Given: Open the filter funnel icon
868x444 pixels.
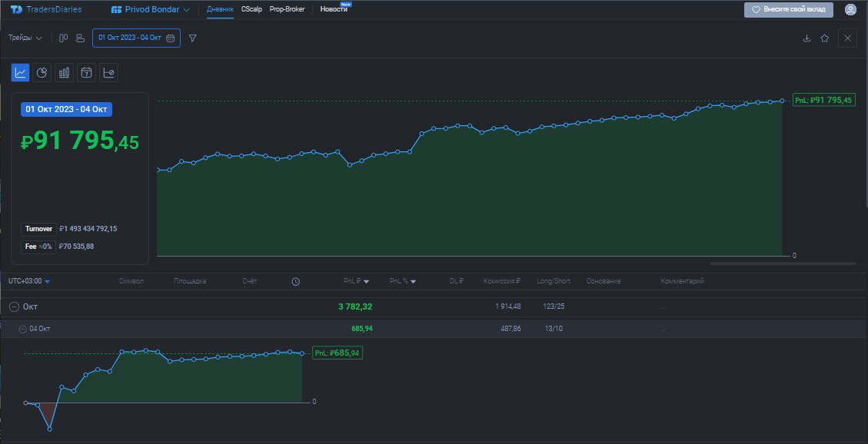Looking at the screenshot, I should click(192, 37).
